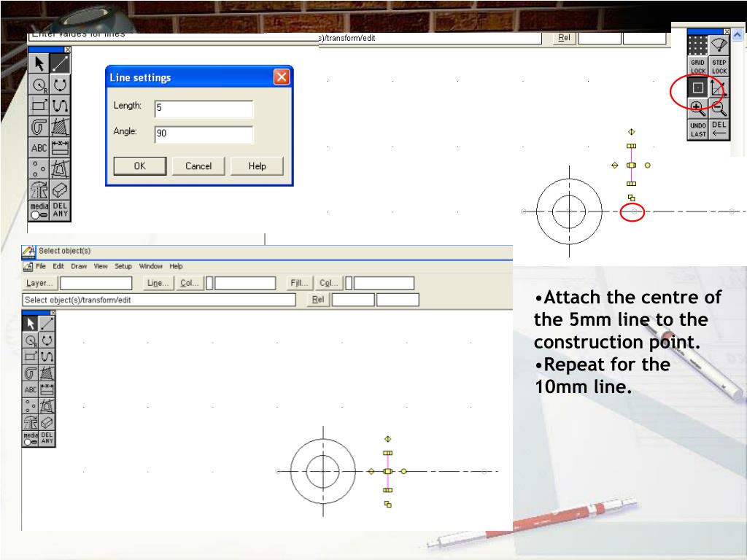
Task: Click DEL ANY in lower window toolbox
Action: [47, 438]
